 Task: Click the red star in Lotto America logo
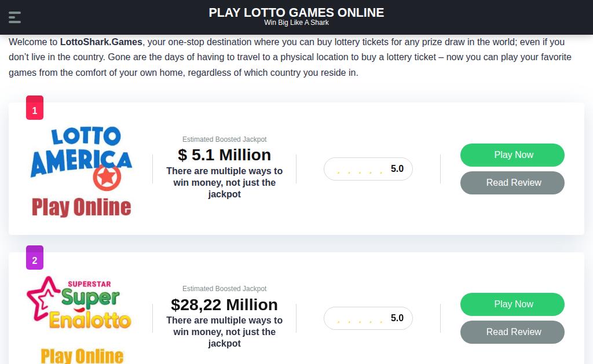(x=107, y=177)
